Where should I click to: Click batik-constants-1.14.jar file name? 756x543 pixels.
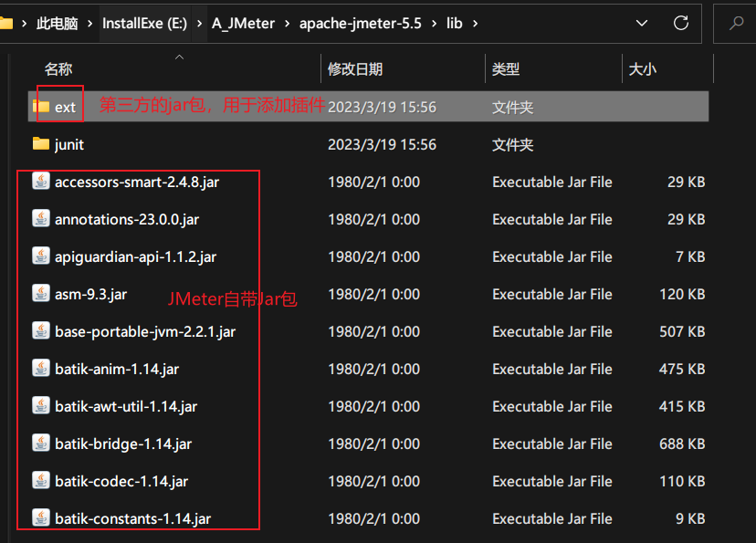pos(132,519)
